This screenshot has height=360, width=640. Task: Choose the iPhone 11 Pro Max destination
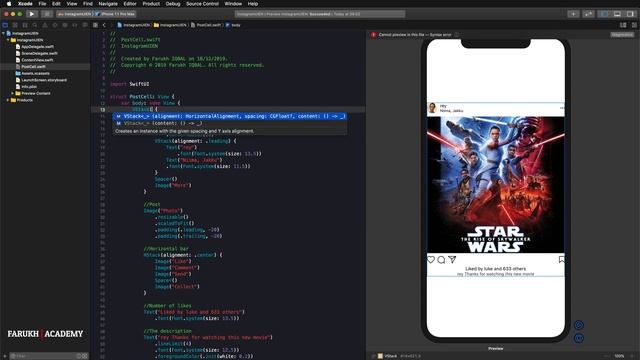[x=116, y=14]
